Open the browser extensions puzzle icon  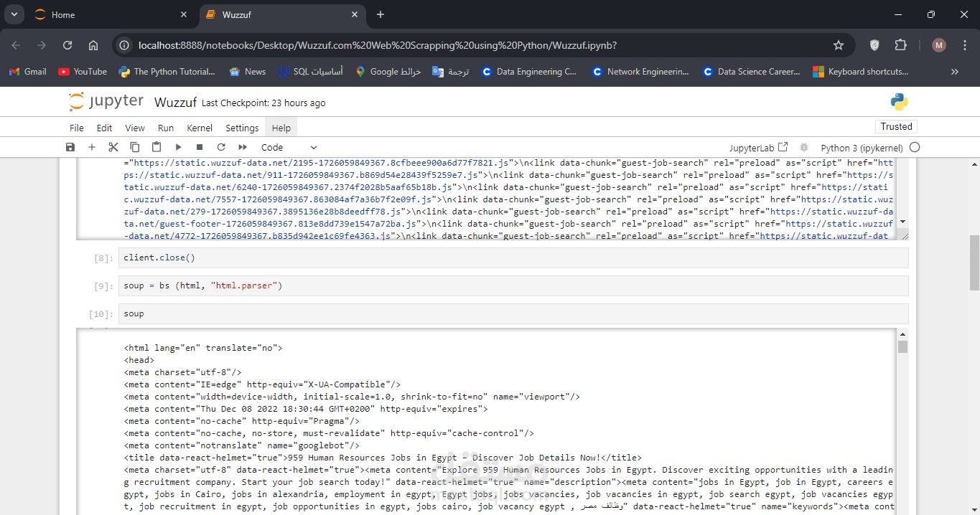tap(900, 45)
